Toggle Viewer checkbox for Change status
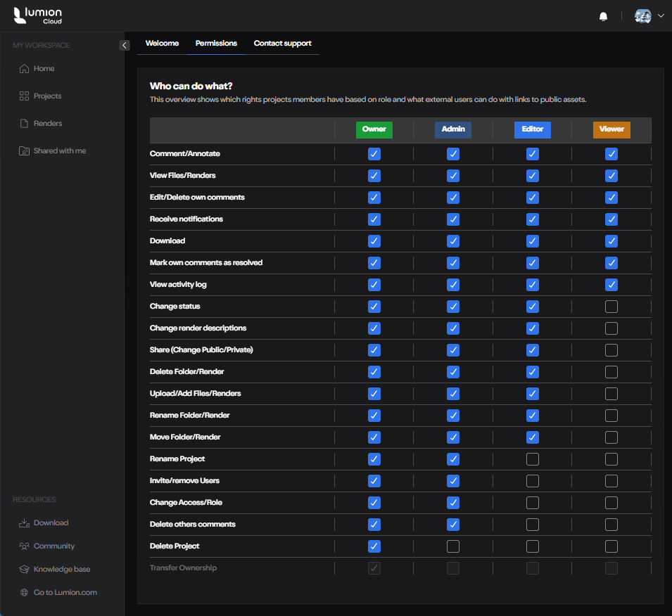 pos(611,307)
